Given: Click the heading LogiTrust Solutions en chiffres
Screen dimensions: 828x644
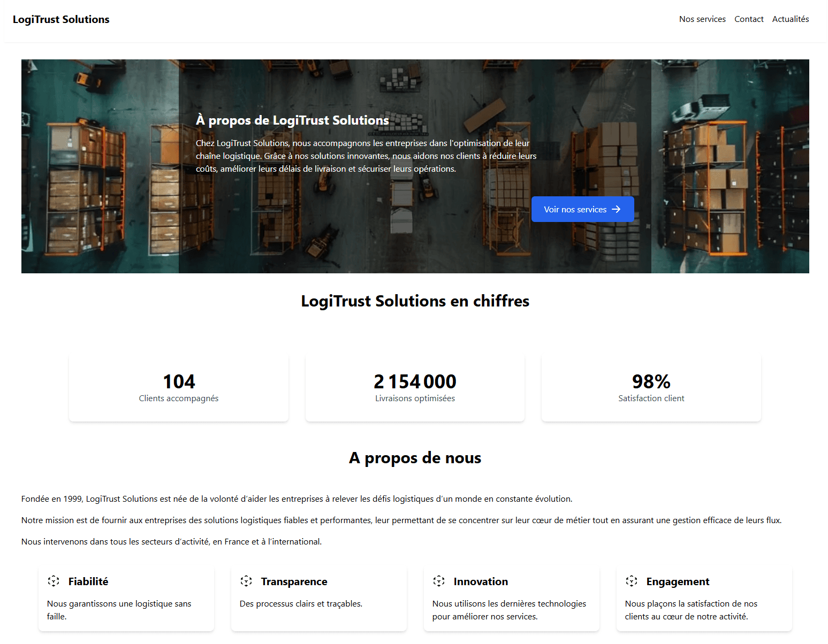Looking at the screenshot, I should (415, 301).
